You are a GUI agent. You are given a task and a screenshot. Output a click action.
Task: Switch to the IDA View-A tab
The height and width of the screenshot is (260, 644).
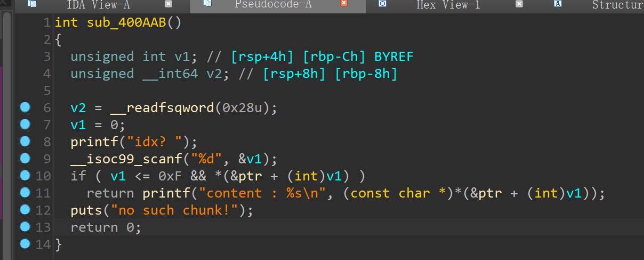coord(98,5)
